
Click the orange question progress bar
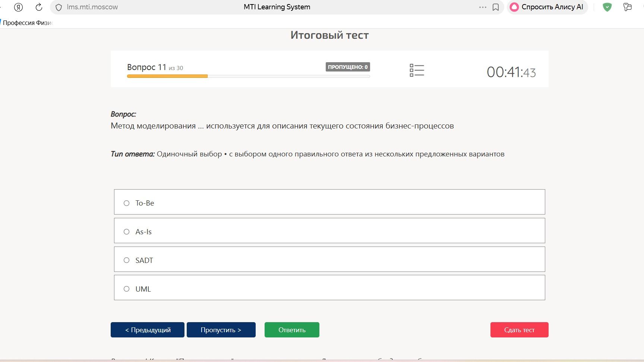coord(167,76)
